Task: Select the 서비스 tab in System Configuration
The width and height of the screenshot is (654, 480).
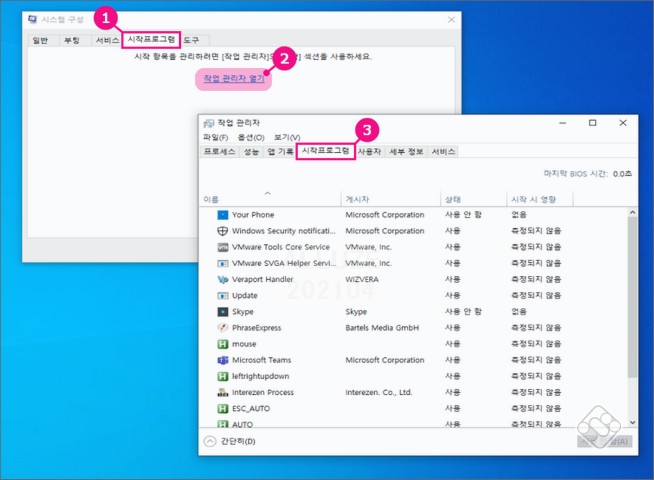Action: (x=107, y=40)
